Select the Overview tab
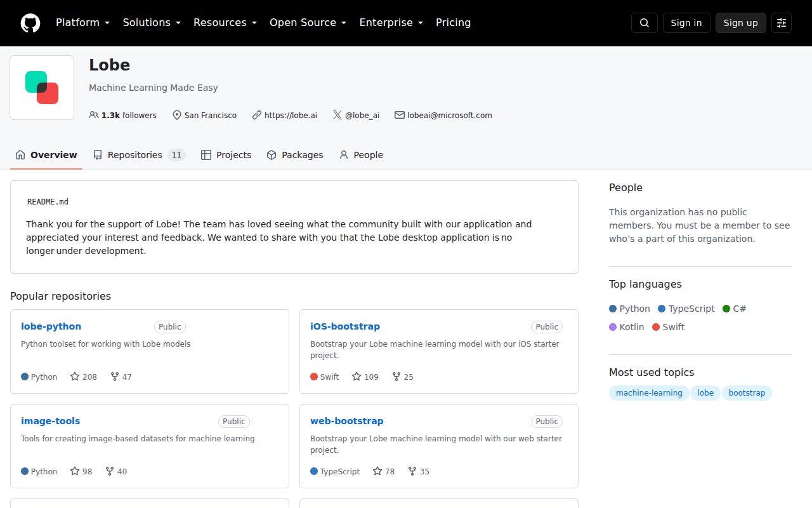 coord(46,155)
